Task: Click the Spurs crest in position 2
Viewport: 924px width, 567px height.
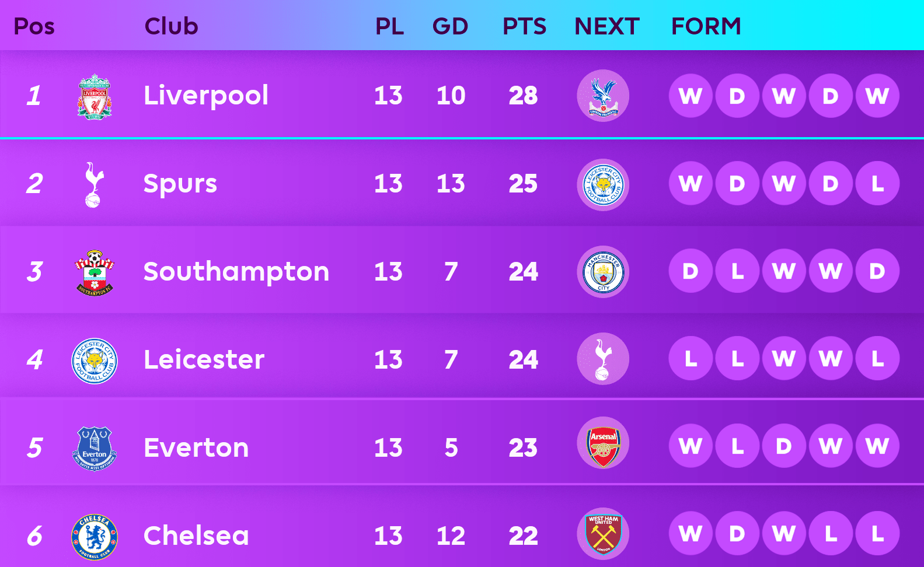Action: point(93,184)
